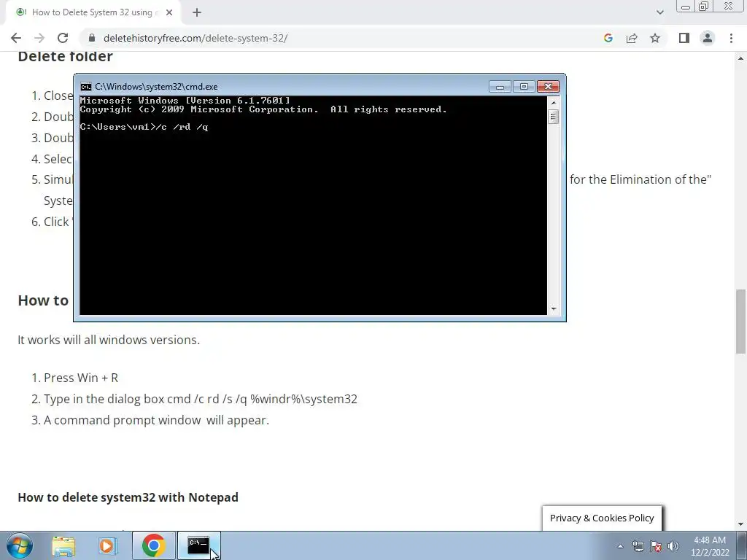This screenshot has height=560, width=747.
Task: Click the Chrome forward arrow
Action: pyautogui.click(x=39, y=38)
